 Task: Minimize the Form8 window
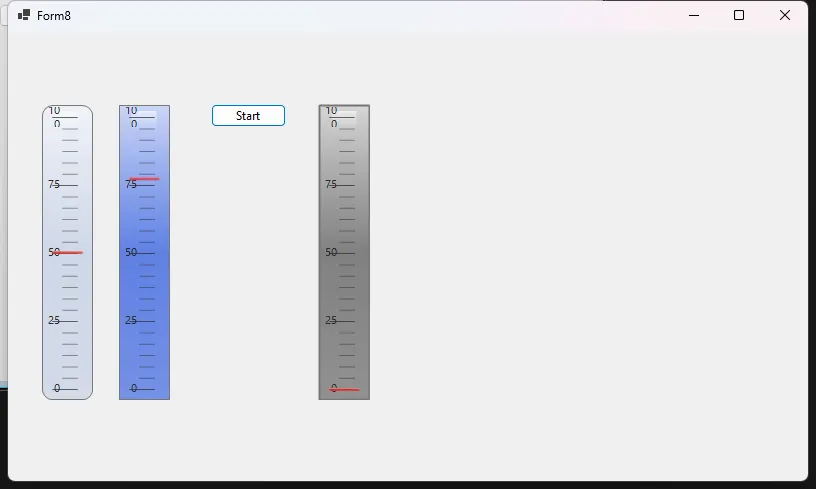coord(693,15)
